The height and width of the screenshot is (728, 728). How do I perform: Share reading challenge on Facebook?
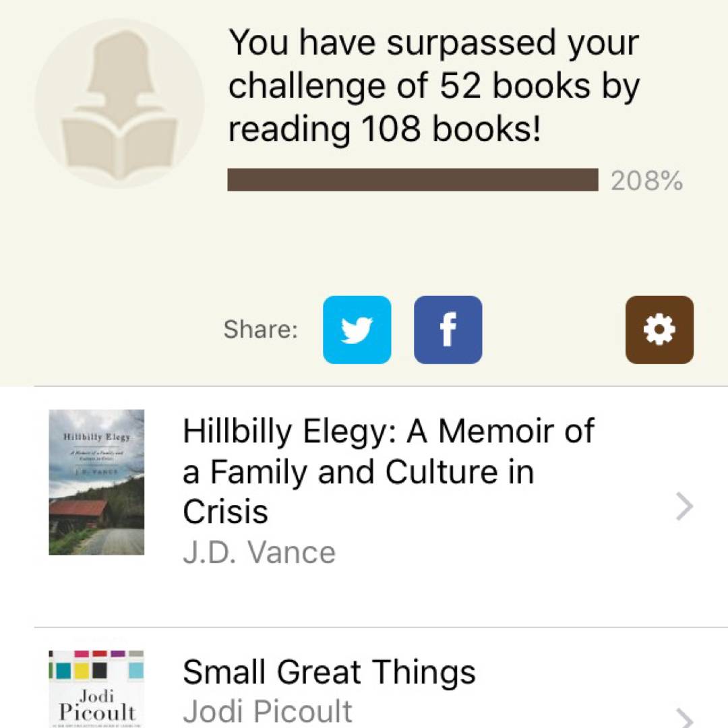click(x=448, y=330)
